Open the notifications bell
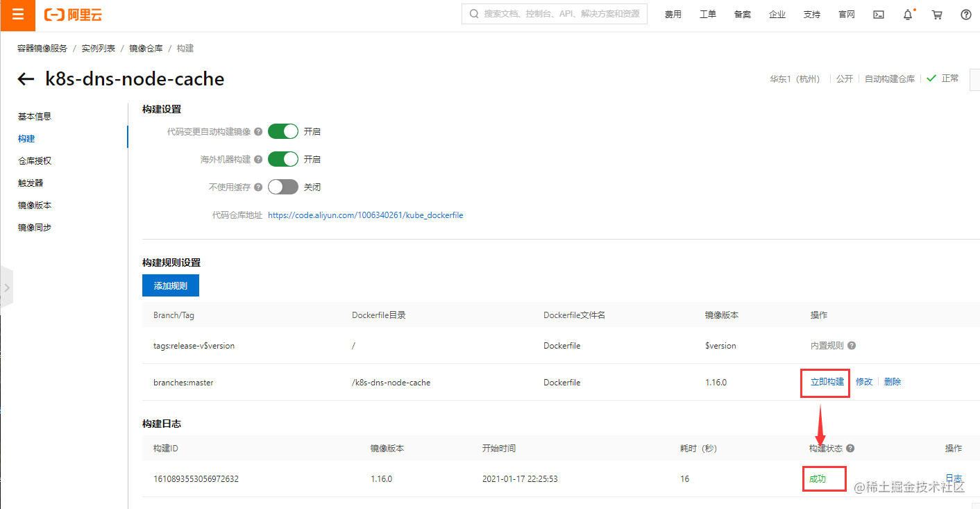 (908, 15)
